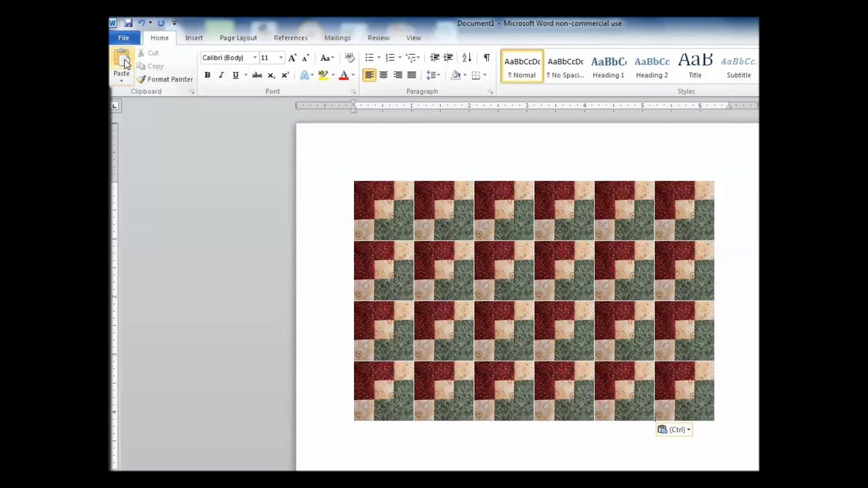Click the Multilevel List icon
Viewport: 868px width, 488px height.
411,58
